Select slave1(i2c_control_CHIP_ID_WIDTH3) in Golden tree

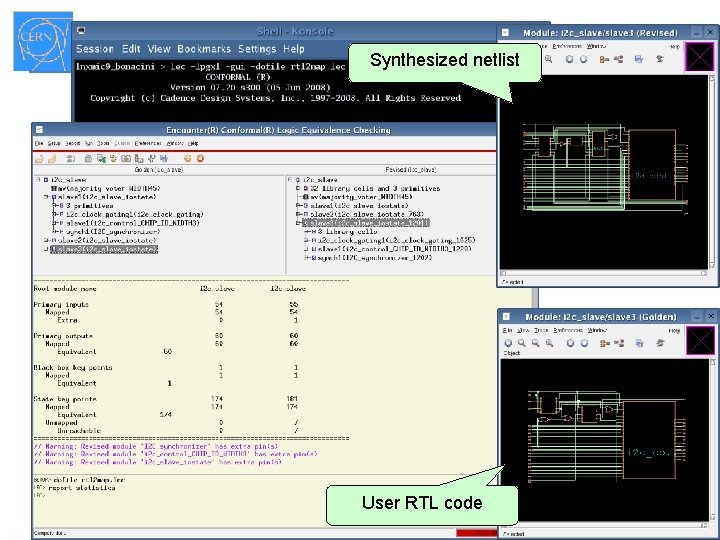click(131, 223)
